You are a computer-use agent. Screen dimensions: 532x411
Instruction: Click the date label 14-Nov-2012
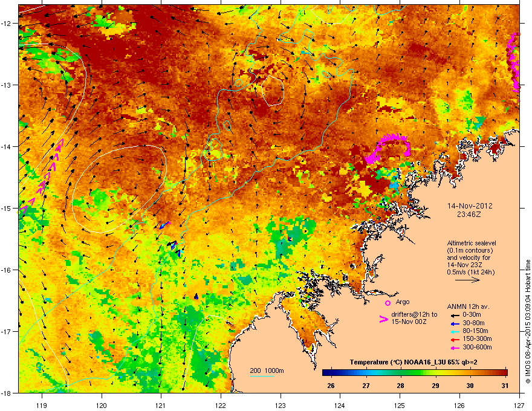[470, 206]
